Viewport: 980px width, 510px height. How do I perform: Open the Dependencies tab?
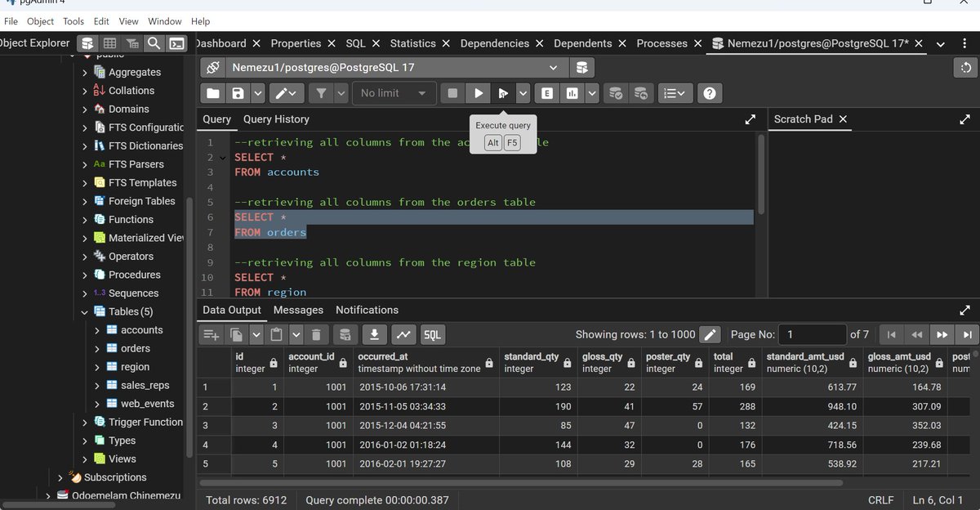pyautogui.click(x=495, y=43)
